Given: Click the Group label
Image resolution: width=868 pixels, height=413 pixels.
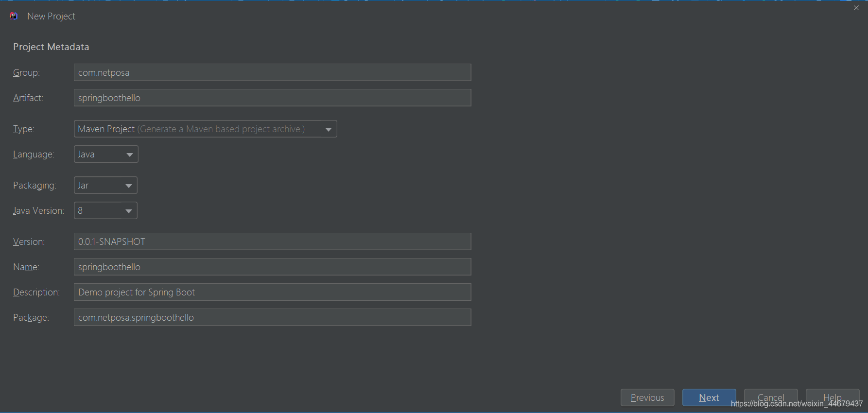Looking at the screenshot, I should 26,72.
